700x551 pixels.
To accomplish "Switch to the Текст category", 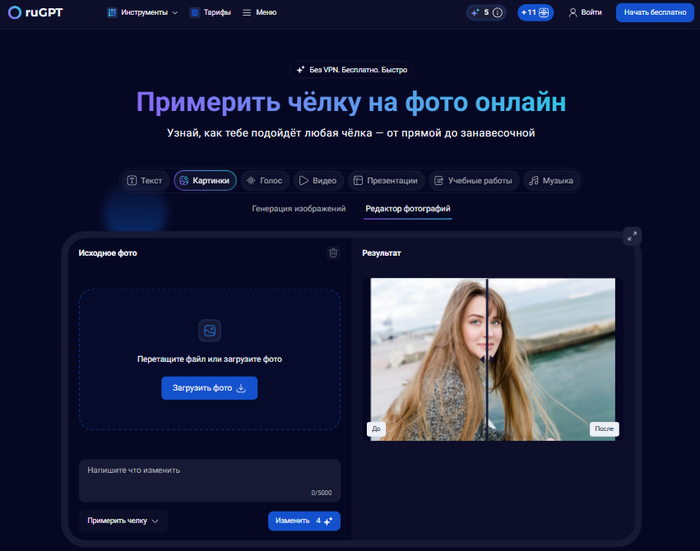I will (144, 181).
